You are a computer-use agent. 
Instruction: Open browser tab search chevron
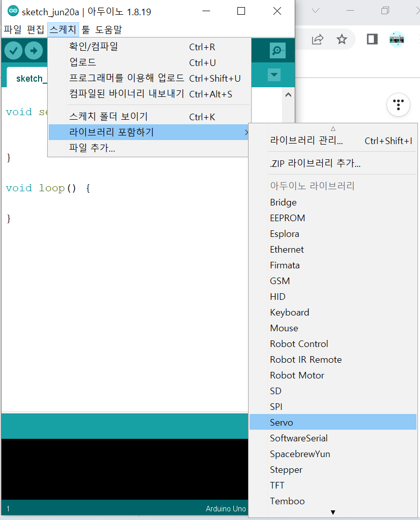[316, 11]
